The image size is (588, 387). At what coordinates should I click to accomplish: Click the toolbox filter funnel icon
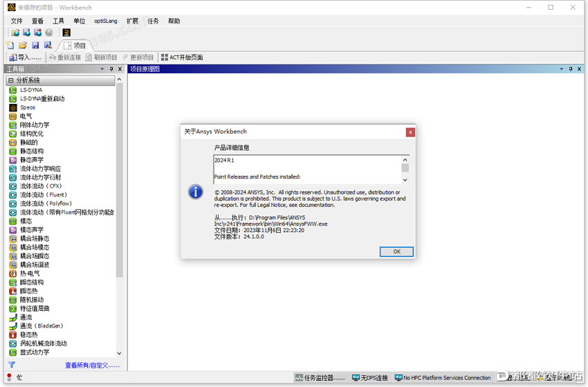tap(12, 365)
